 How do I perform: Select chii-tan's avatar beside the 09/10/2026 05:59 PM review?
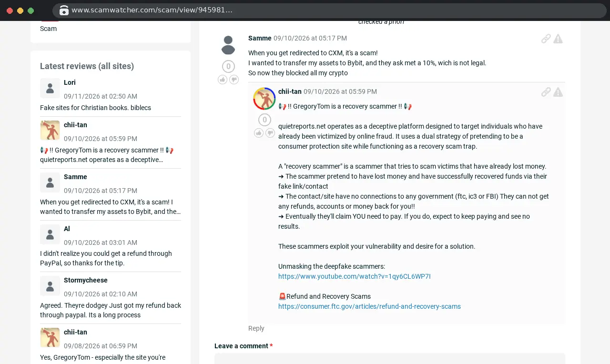[50, 131]
